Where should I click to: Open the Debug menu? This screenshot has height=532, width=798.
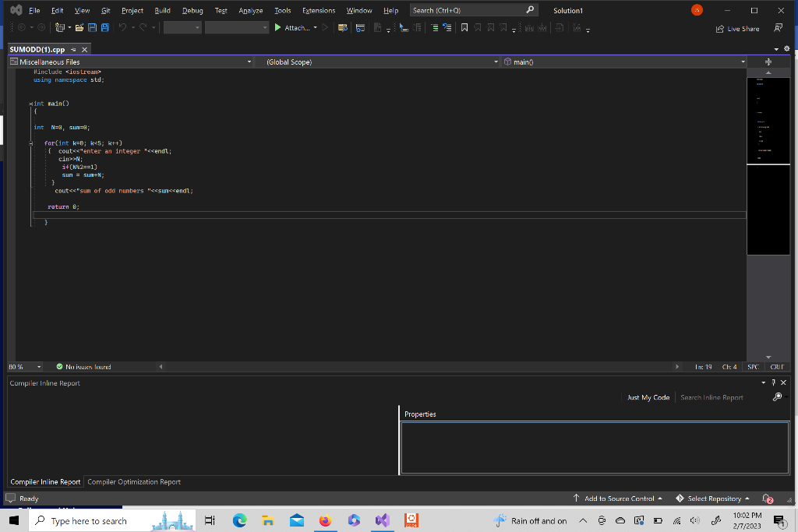192,10
